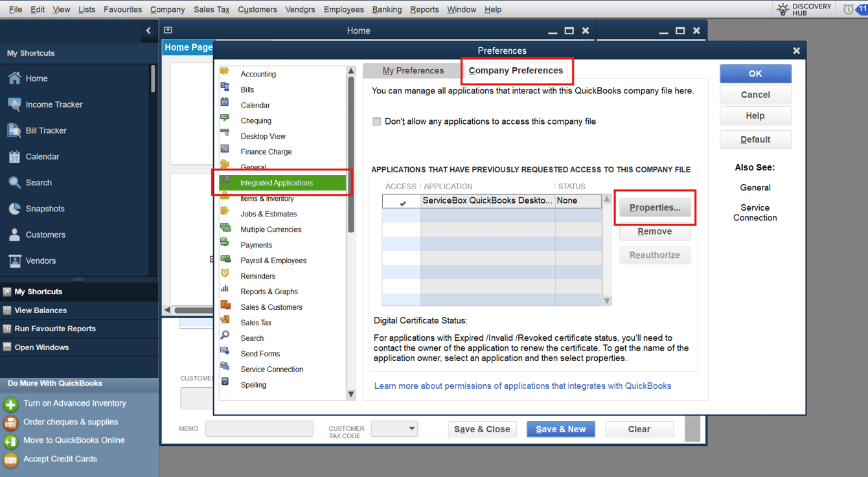Open the Employees menu

(x=344, y=10)
